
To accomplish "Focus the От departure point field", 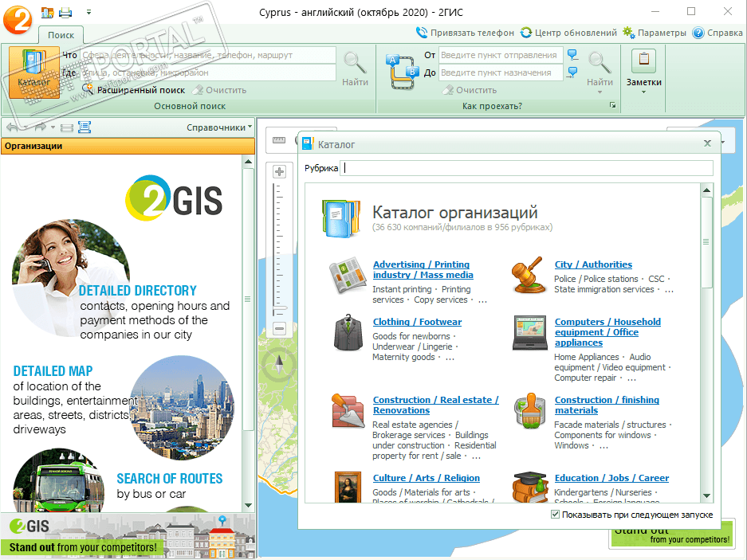I will coord(501,55).
